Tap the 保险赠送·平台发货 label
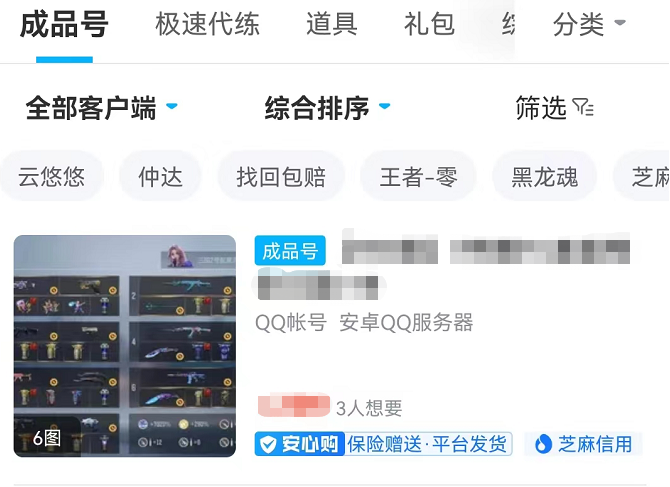This screenshot has height=487, width=670. (x=428, y=444)
